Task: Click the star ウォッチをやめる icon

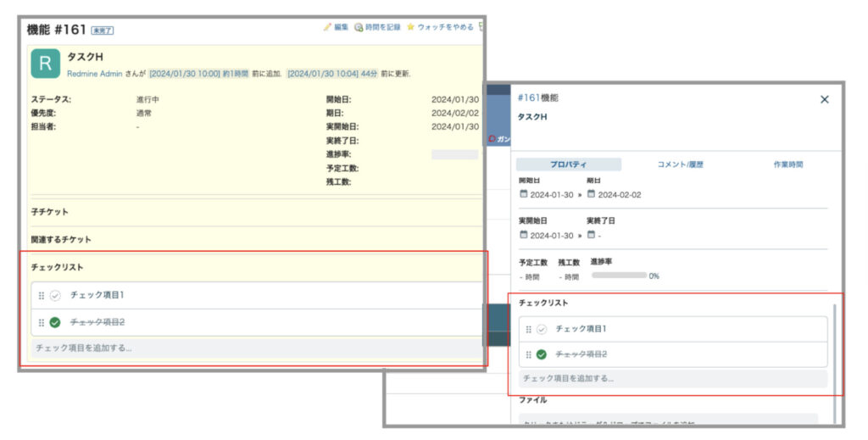Action: click(x=410, y=26)
